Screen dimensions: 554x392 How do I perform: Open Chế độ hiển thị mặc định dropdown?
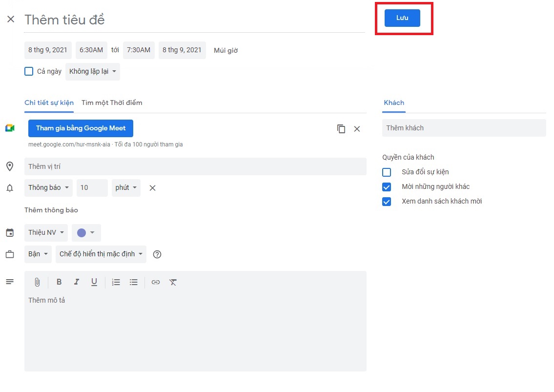[x=101, y=254]
